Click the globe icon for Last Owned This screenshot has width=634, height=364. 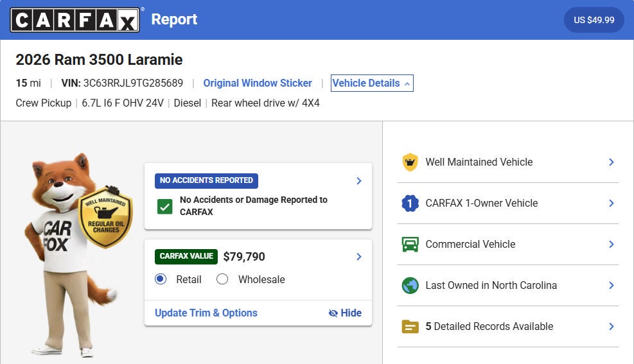click(x=410, y=286)
